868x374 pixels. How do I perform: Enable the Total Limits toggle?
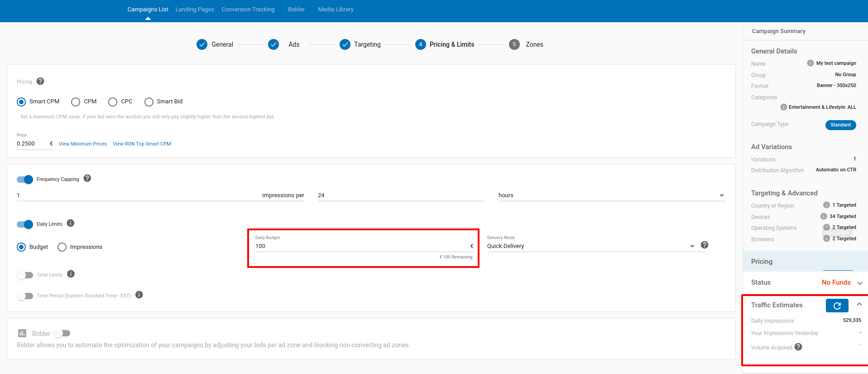(x=25, y=275)
